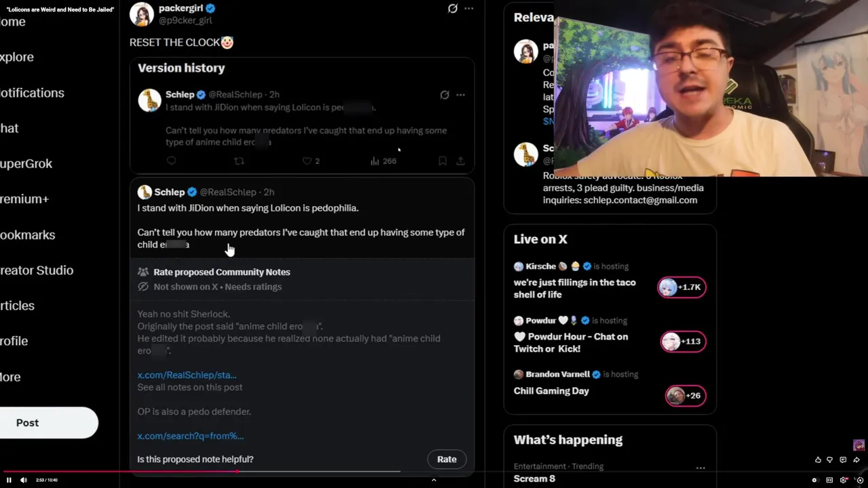Open 'we're just fillings in the taco shell' live
Screen dimensions: 868x488
574,289
